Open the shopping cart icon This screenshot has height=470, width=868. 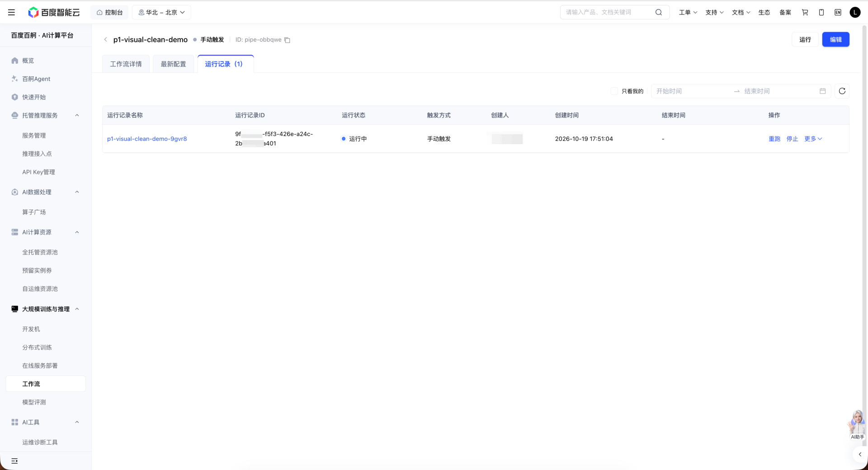pyautogui.click(x=805, y=12)
